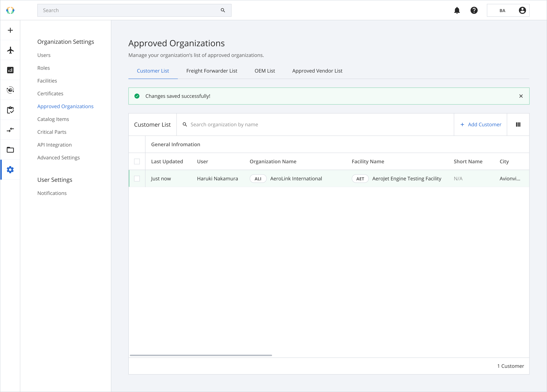Click the Add Customer button
This screenshot has width=547, height=392.
click(480, 125)
